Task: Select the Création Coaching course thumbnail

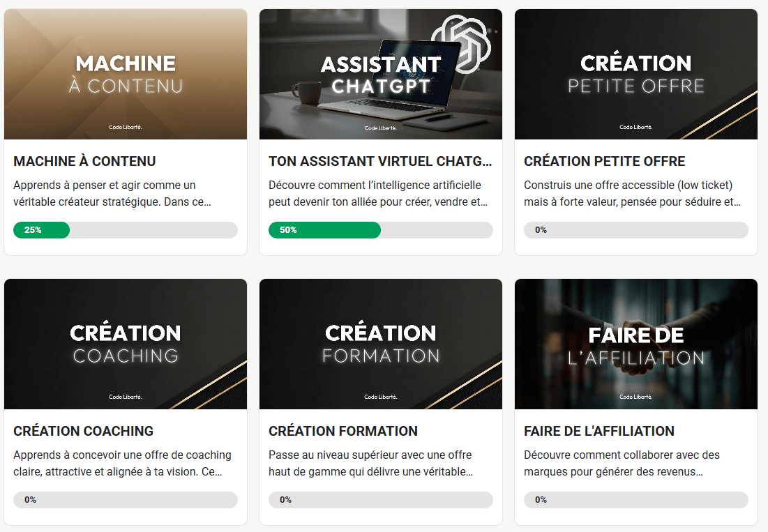Action: click(126, 344)
